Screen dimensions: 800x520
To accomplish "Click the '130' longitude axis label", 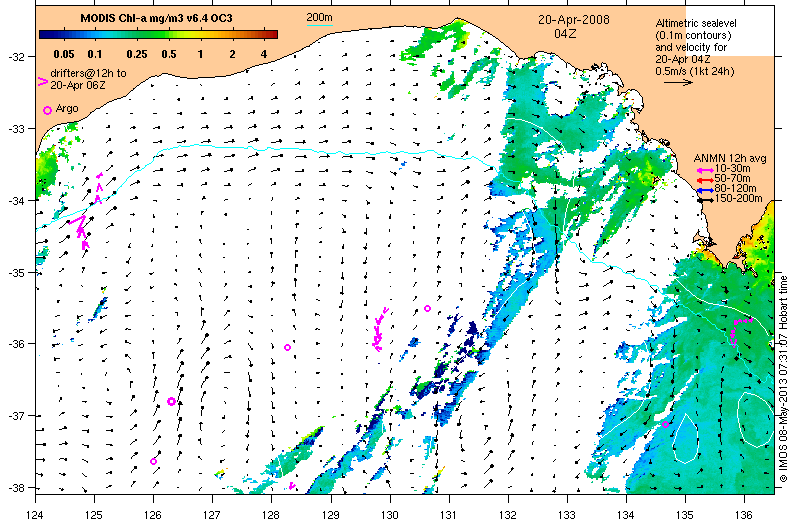I will 390,514.
